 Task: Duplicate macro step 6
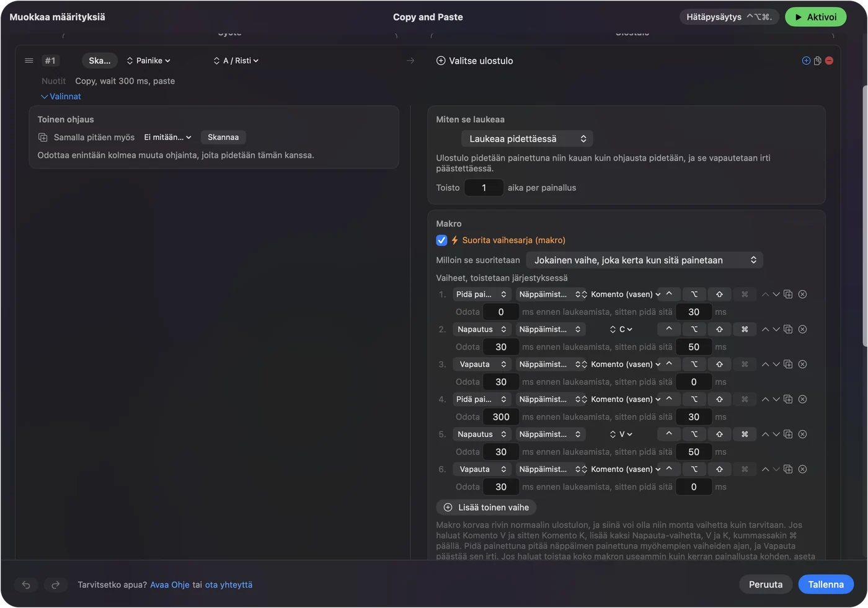point(788,469)
